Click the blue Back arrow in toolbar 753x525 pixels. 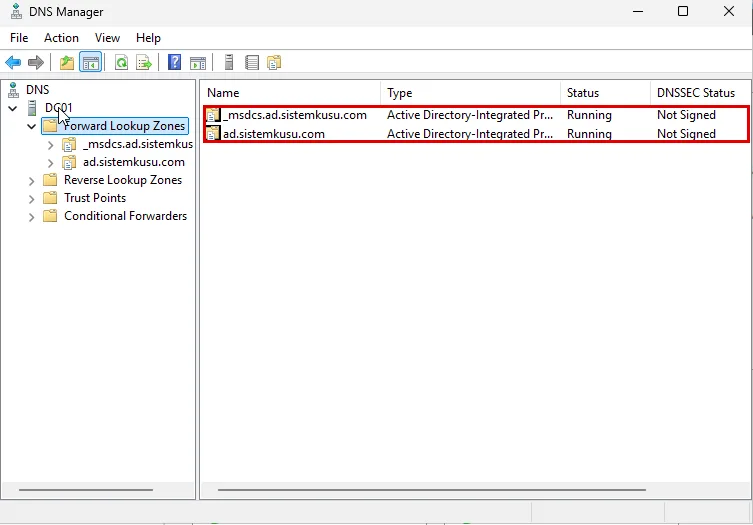pyautogui.click(x=13, y=62)
